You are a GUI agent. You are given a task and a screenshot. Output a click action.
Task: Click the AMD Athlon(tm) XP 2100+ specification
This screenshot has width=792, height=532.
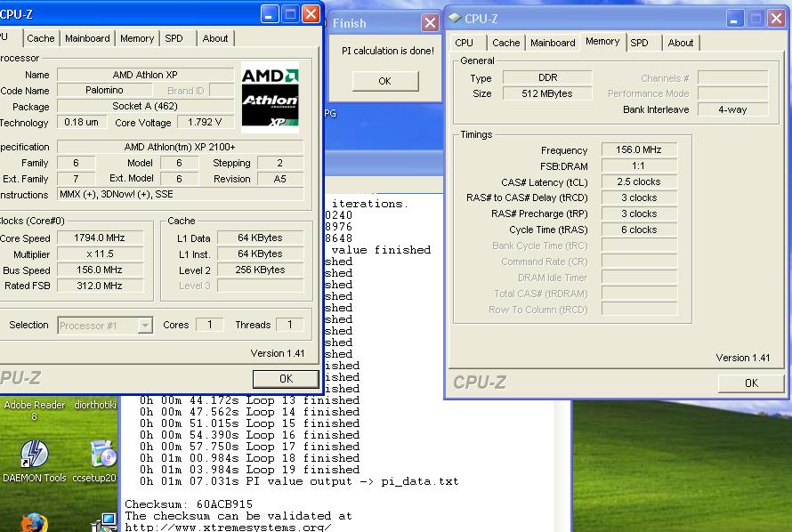coord(180,147)
